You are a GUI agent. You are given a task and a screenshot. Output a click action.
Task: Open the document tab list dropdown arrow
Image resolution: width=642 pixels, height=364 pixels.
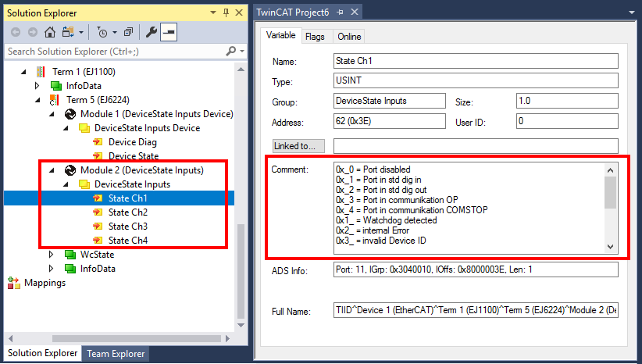point(632,12)
